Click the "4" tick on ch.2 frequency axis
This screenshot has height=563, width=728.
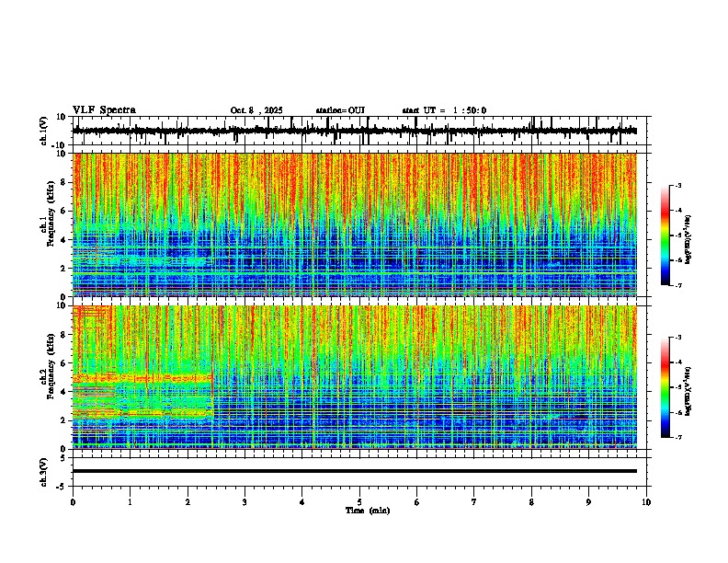64,392
